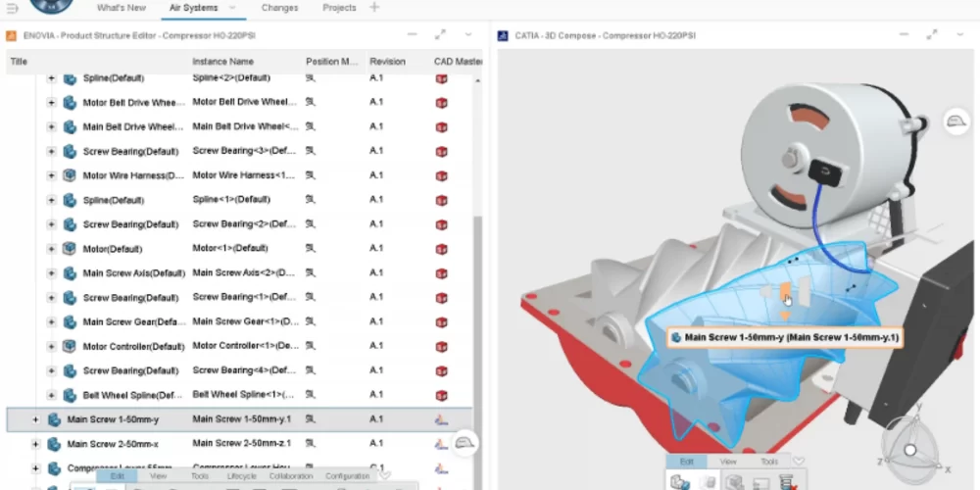Sort by the Title column header
The width and height of the screenshot is (980, 490).
19,61
